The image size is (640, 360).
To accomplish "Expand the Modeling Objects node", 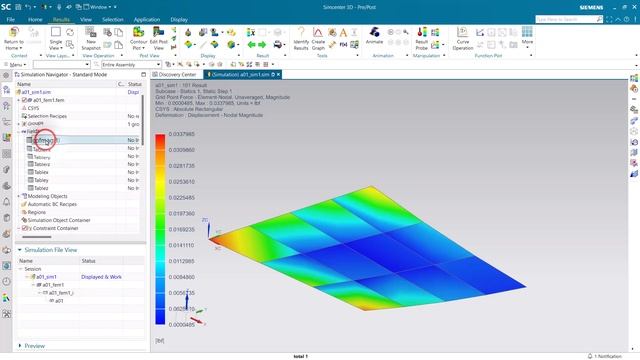I will point(18,196).
